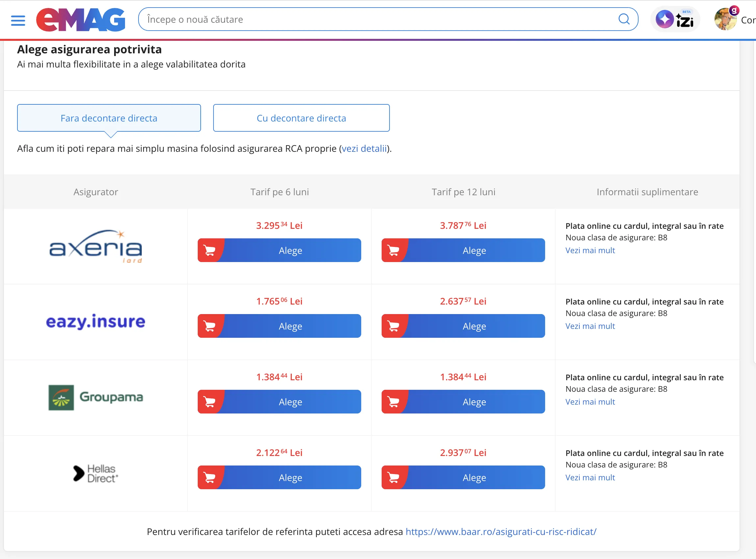Open the iZi beta assistant
The width and height of the screenshot is (756, 559).
click(x=675, y=19)
